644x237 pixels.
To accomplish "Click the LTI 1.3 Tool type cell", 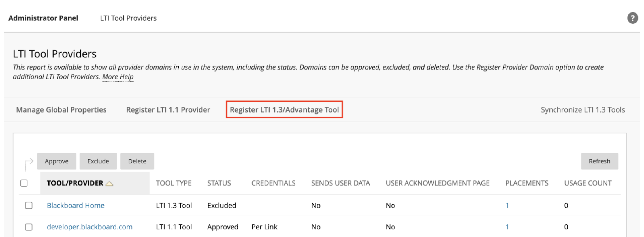I will pyautogui.click(x=174, y=205).
